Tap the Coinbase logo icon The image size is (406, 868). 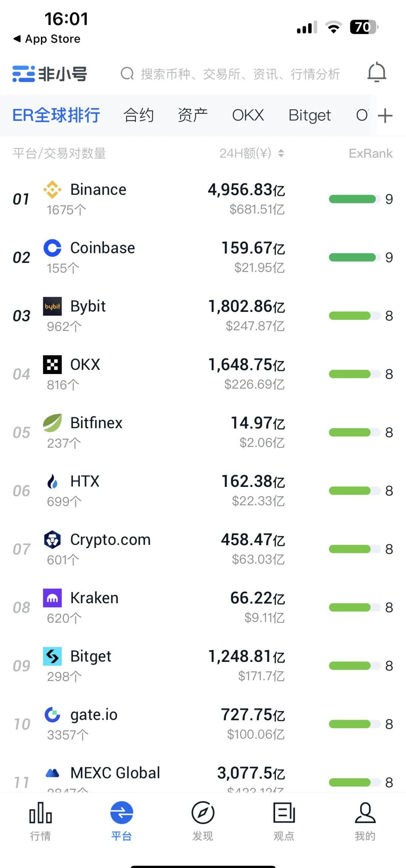[52, 248]
